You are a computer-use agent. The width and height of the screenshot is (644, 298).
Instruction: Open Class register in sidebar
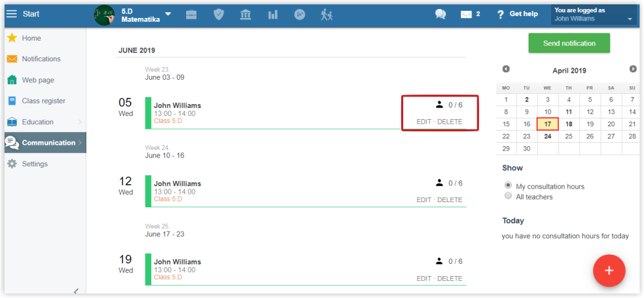tap(45, 101)
